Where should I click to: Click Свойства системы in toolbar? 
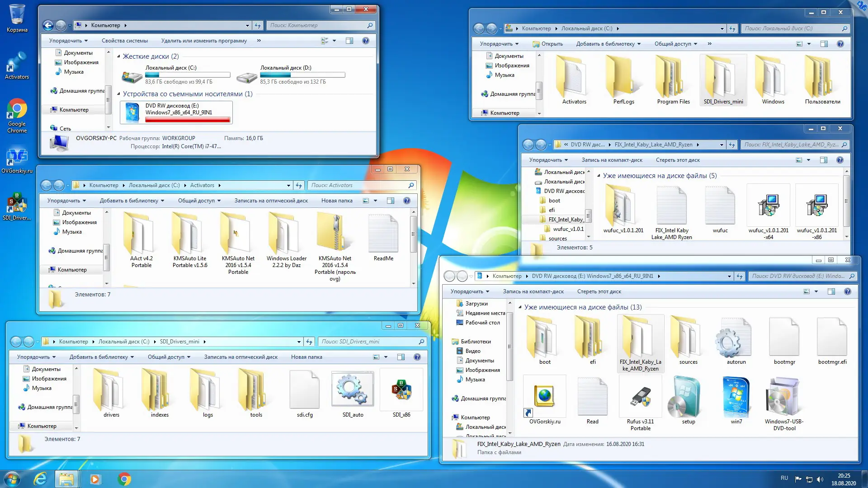point(124,41)
